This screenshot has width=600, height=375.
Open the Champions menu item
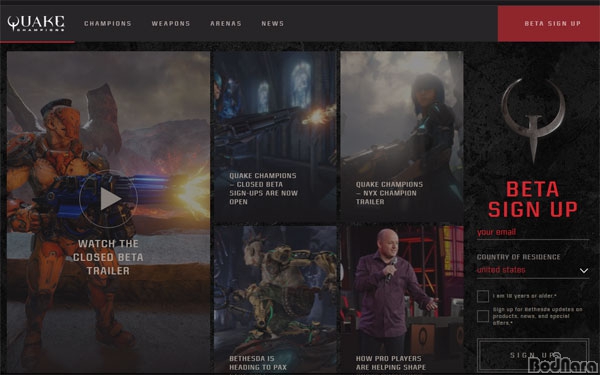point(108,24)
